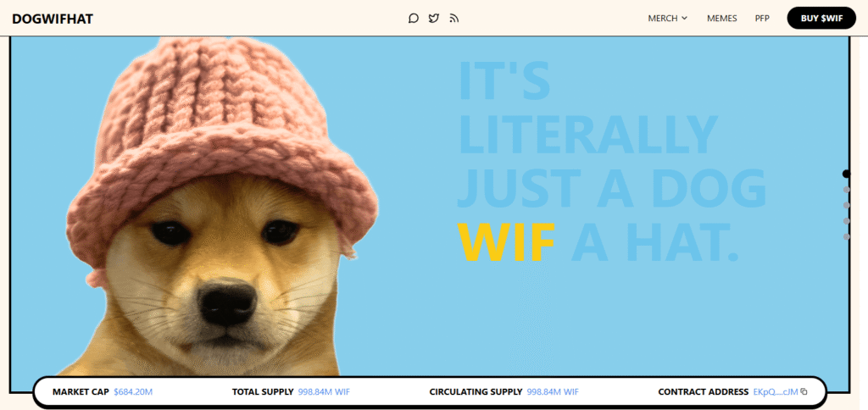Click the EKpQ....cJM contract address link
868x410 pixels.
(776, 391)
